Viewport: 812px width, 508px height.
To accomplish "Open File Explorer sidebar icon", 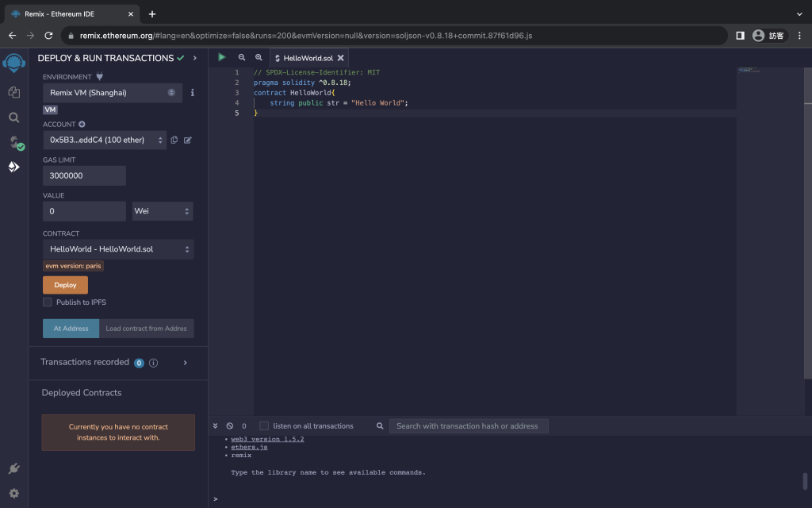I will pos(14,92).
